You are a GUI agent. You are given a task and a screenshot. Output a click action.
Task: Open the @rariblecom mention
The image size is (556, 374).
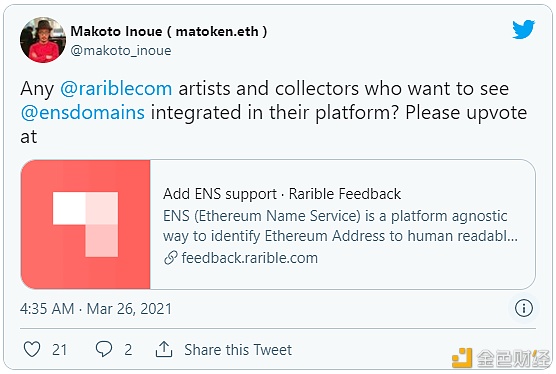(116, 88)
